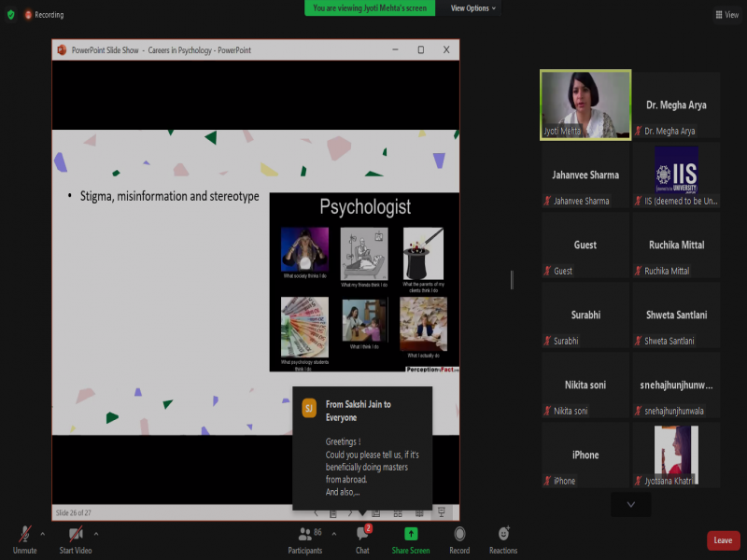Expand video options arrow next to Start Video
The width and height of the screenshot is (747, 560).
pyautogui.click(x=96, y=534)
